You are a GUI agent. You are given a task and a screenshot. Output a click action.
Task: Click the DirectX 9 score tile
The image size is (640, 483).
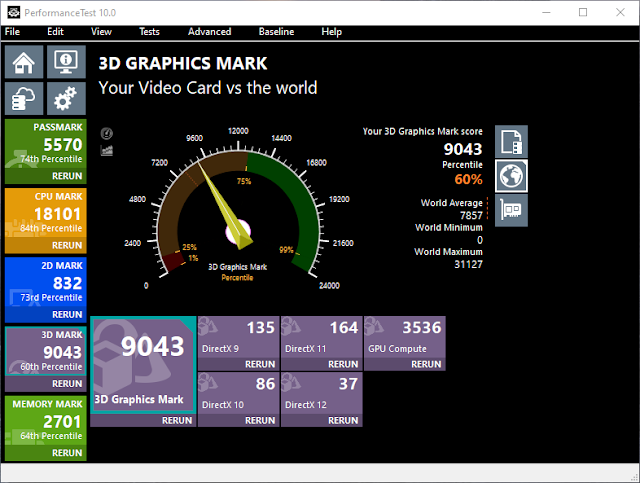(239, 337)
